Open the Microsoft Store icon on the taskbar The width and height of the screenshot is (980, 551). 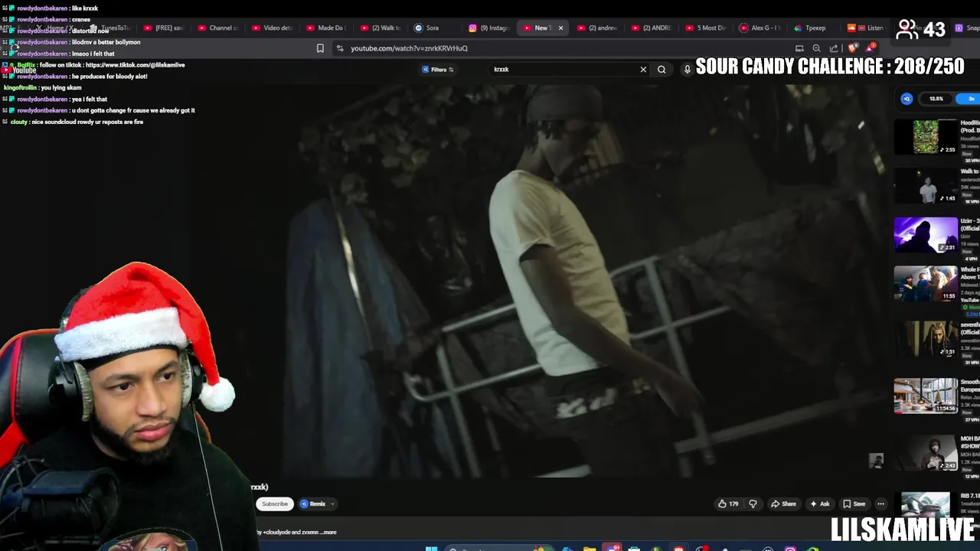click(634, 548)
